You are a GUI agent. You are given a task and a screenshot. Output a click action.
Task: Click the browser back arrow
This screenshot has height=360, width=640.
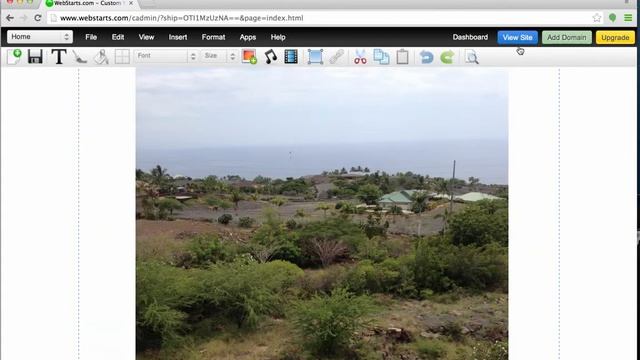(x=10, y=18)
